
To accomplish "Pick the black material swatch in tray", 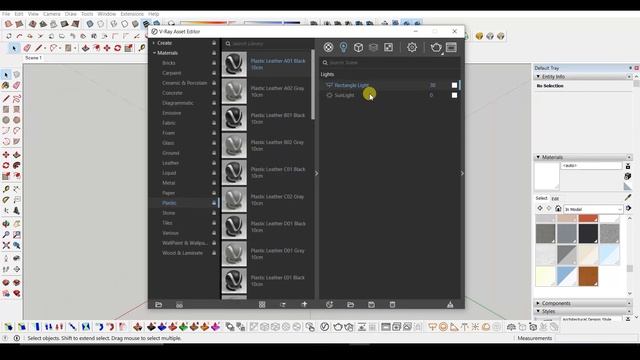I will click(x=588, y=234).
